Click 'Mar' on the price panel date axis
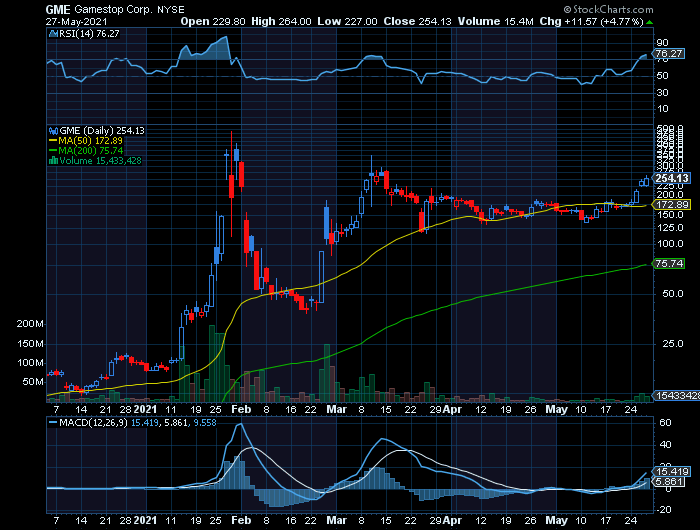700x530 pixels. click(337, 409)
